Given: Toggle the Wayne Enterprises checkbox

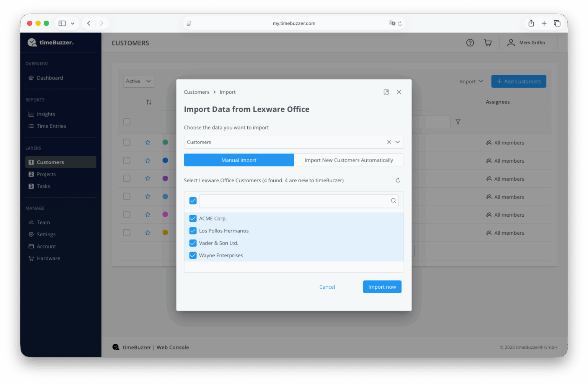Looking at the screenshot, I should coord(193,255).
